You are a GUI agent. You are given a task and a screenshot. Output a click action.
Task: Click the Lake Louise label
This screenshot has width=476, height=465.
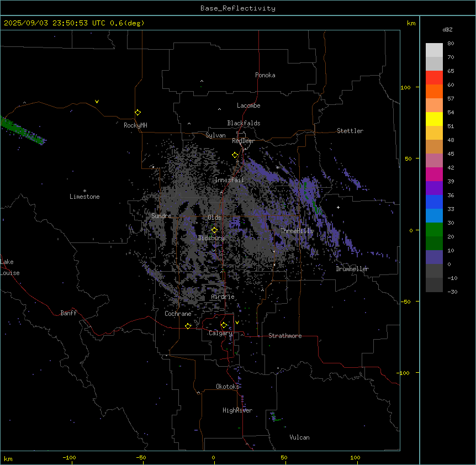[10, 267]
